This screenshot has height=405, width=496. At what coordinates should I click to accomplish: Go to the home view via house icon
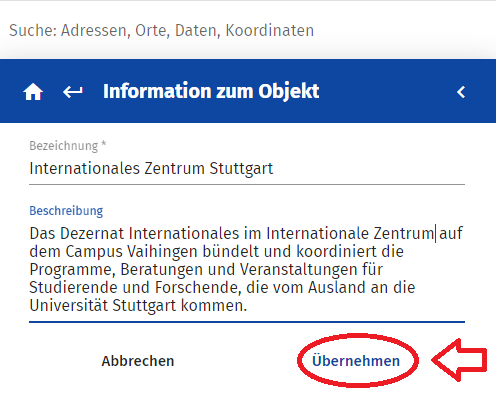[x=33, y=92]
